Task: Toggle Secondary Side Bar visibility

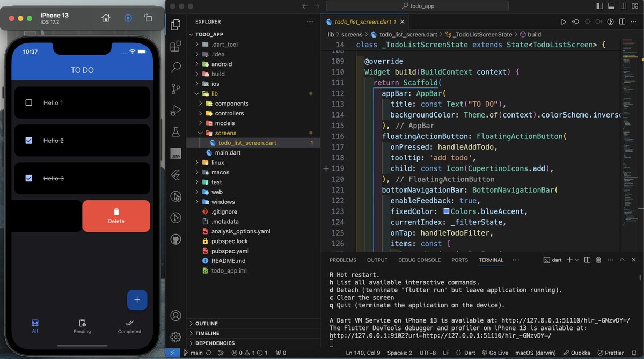Action: click(623, 6)
